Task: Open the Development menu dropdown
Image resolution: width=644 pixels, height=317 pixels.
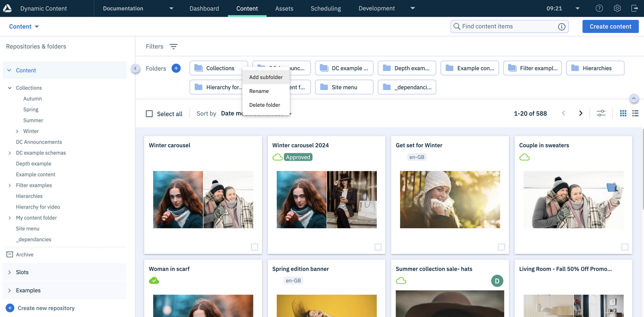Action: point(413,8)
